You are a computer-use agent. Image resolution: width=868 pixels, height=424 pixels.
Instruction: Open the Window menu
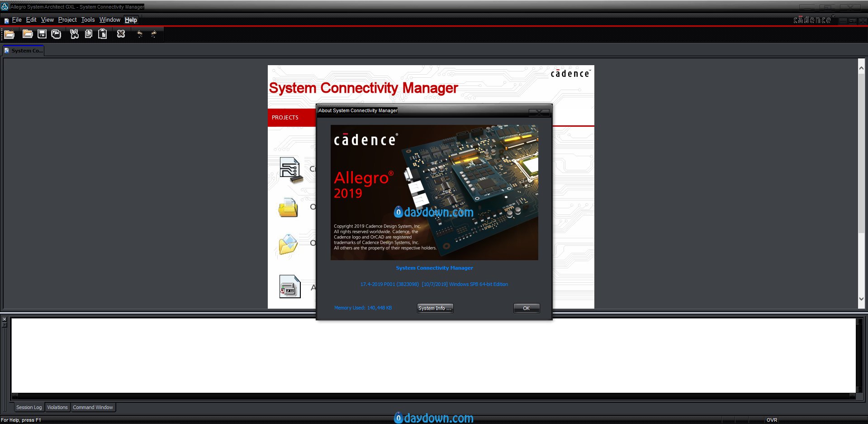coord(110,20)
